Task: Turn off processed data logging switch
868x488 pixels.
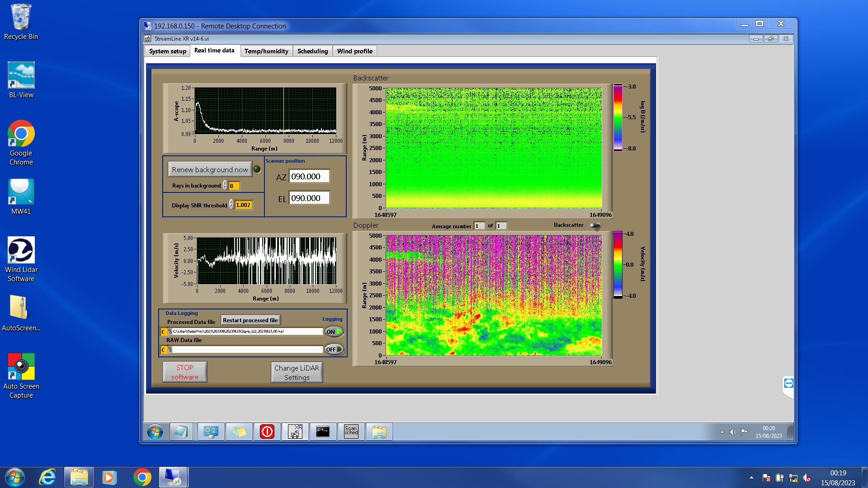Action: 334,332
